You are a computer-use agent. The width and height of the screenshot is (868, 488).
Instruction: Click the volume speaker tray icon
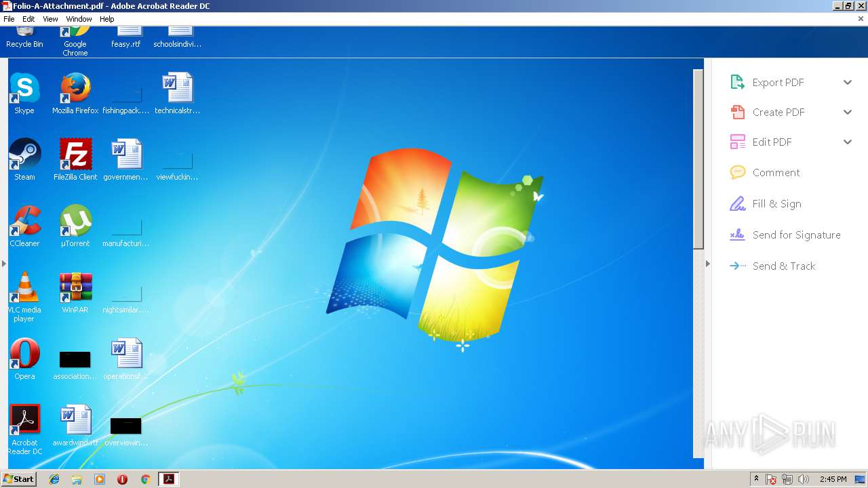pos(804,479)
